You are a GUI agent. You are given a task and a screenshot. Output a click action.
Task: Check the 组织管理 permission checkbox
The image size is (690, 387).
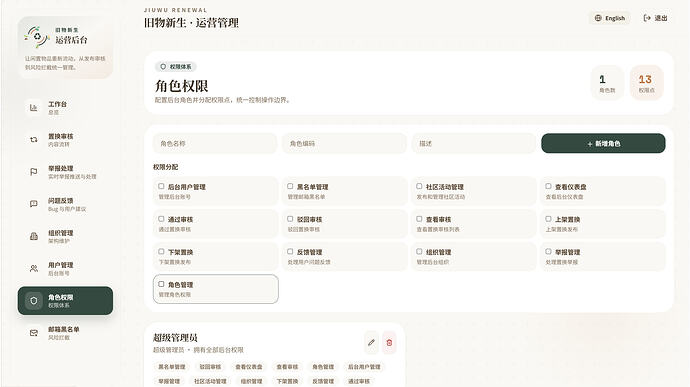click(419, 251)
